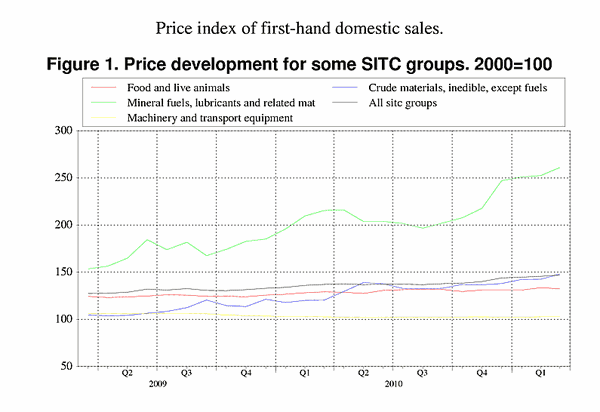Click the gray legend line for All sitc groups
The width and height of the screenshot is (600, 412).
pyautogui.click(x=345, y=103)
